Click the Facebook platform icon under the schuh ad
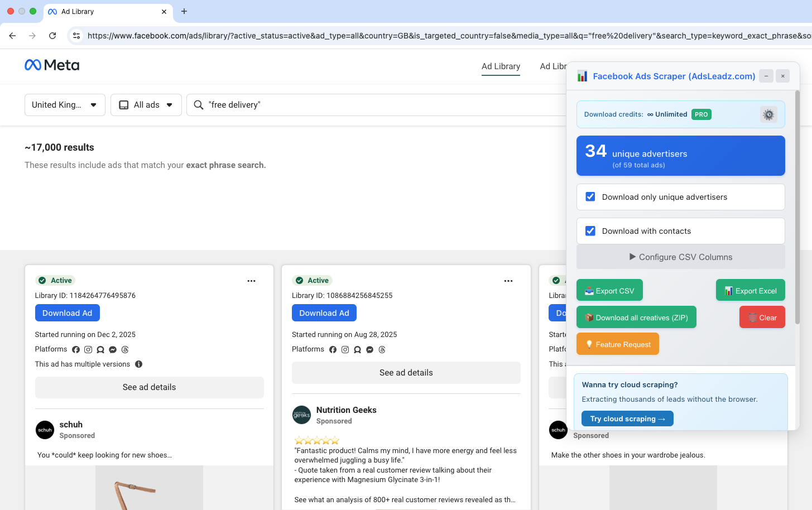This screenshot has width=812, height=510. 76,349
